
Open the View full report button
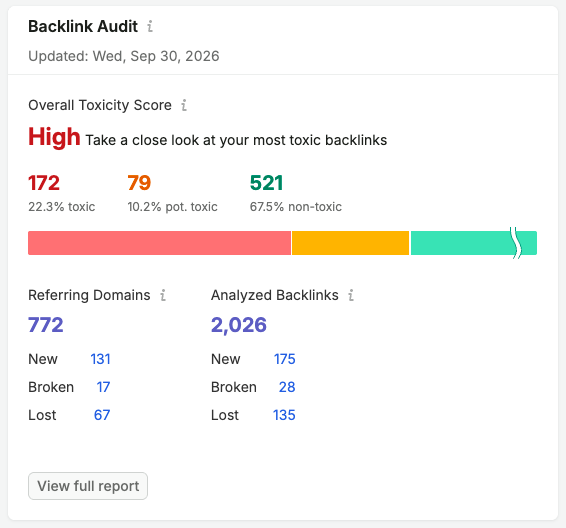point(88,486)
